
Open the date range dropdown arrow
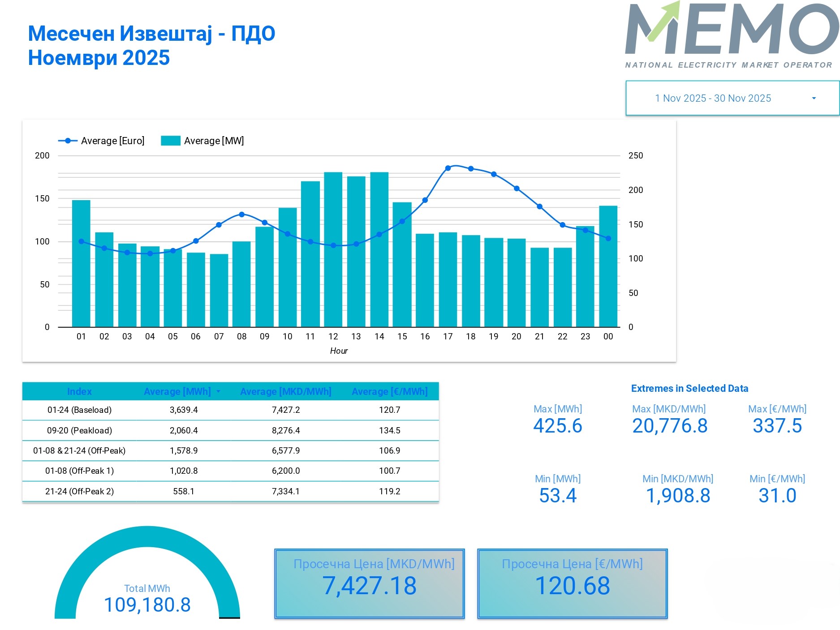(x=814, y=99)
